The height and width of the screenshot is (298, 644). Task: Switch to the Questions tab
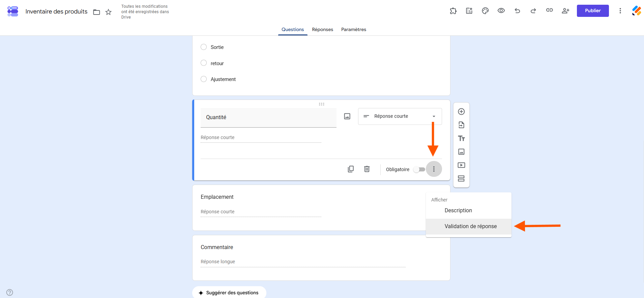[293, 29]
